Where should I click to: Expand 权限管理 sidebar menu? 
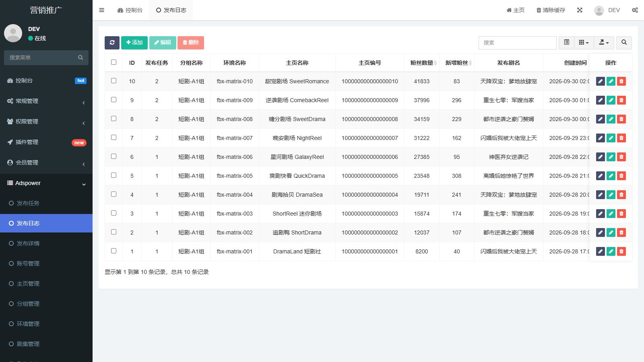[x=46, y=121]
